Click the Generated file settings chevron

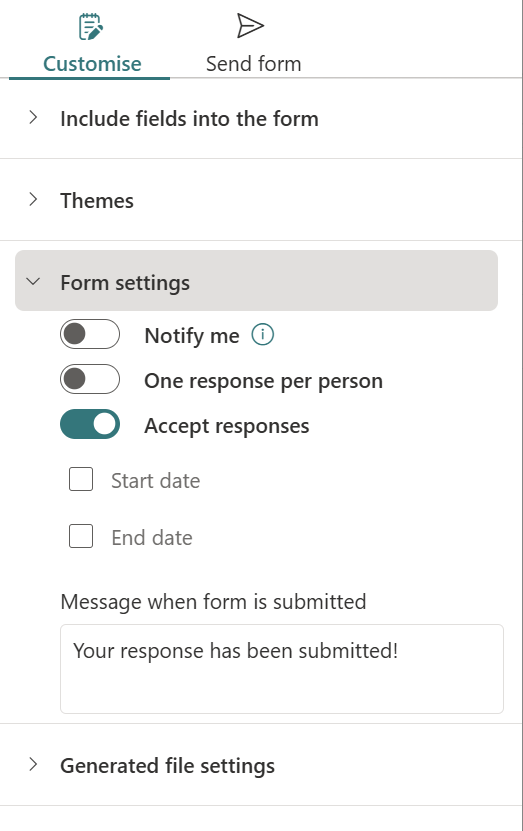pyautogui.click(x=33, y=764)
